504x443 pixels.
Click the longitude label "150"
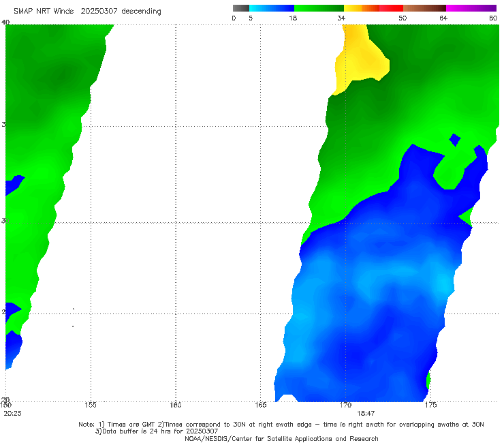[x=5, y=405]
